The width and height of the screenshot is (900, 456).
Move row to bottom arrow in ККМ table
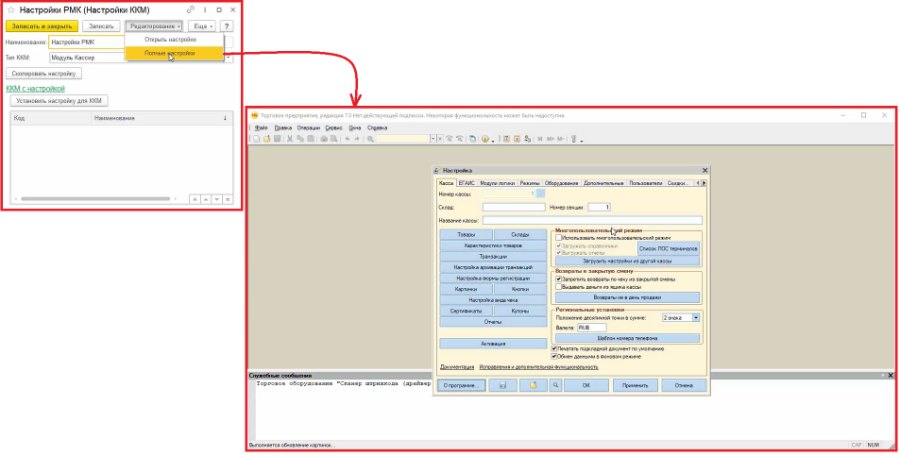coord(228,199)
